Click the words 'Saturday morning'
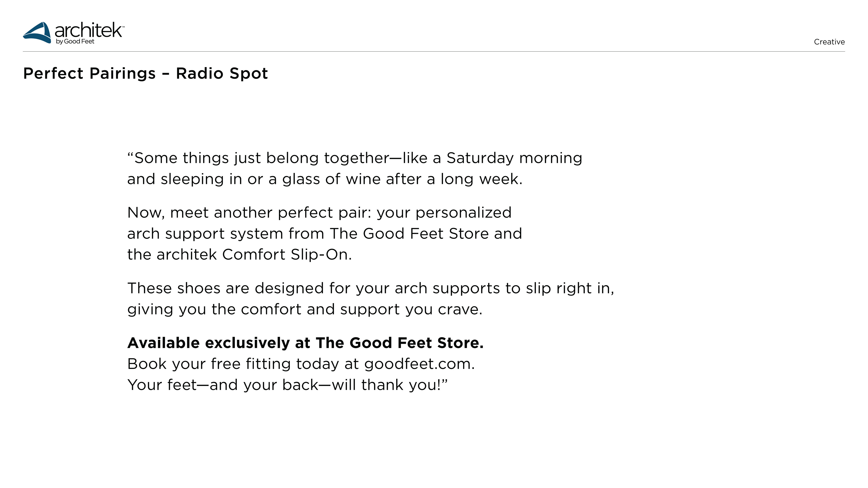Image resolution: width=868 pixels, height=488 pixels. (514, 158)
